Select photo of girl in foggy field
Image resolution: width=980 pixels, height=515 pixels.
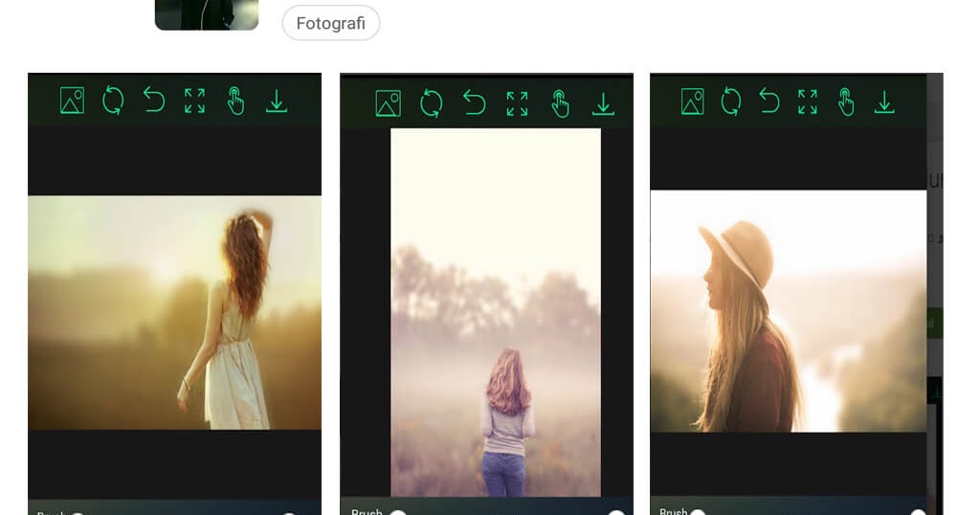(x=496, y=312)
